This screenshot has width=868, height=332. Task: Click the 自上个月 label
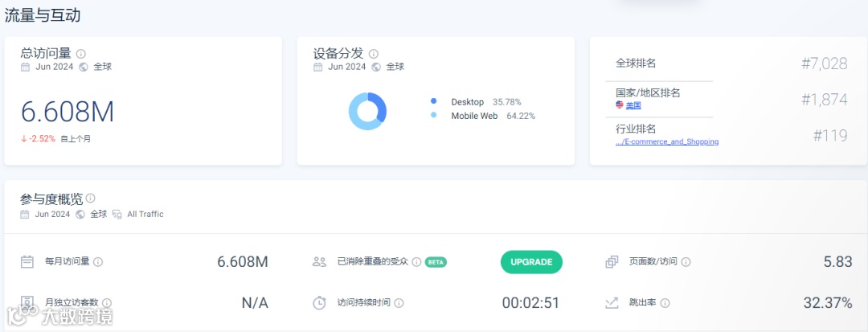(76, 139)
